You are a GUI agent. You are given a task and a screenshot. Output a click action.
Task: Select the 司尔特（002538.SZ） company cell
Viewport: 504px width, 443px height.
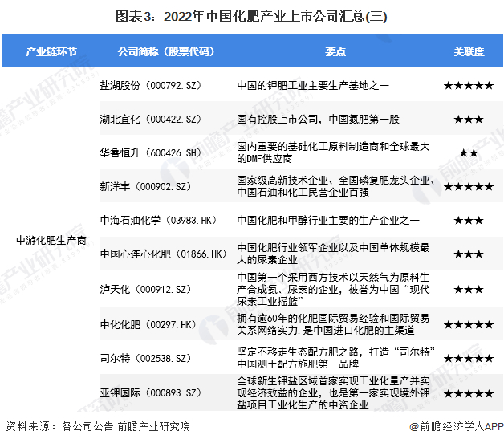click(145, 358)
